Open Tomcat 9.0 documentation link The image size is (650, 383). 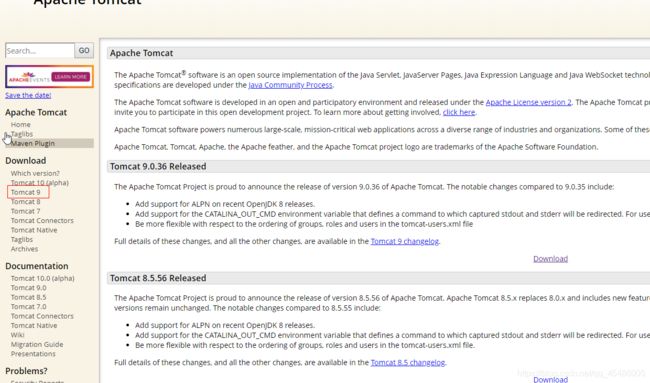pyautogui.click(x=29, y=288)
